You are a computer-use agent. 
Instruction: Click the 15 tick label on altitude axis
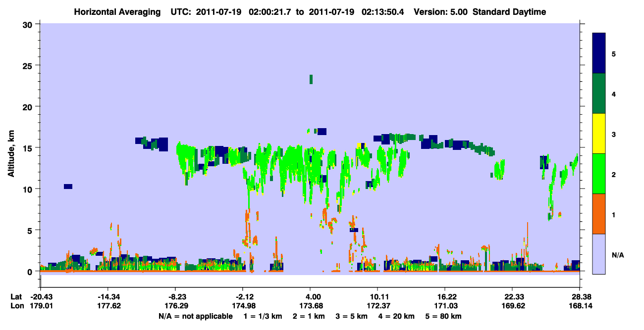[29, 148]
